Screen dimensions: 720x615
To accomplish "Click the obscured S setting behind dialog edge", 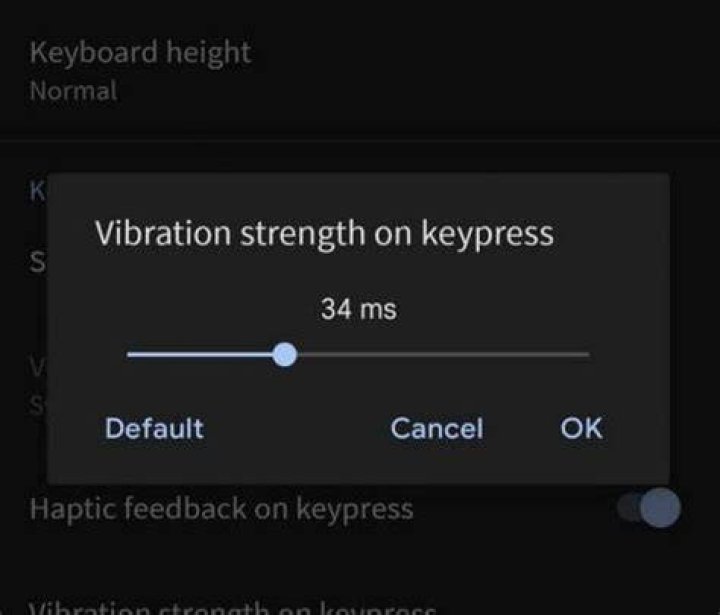I will pos(37,262).
